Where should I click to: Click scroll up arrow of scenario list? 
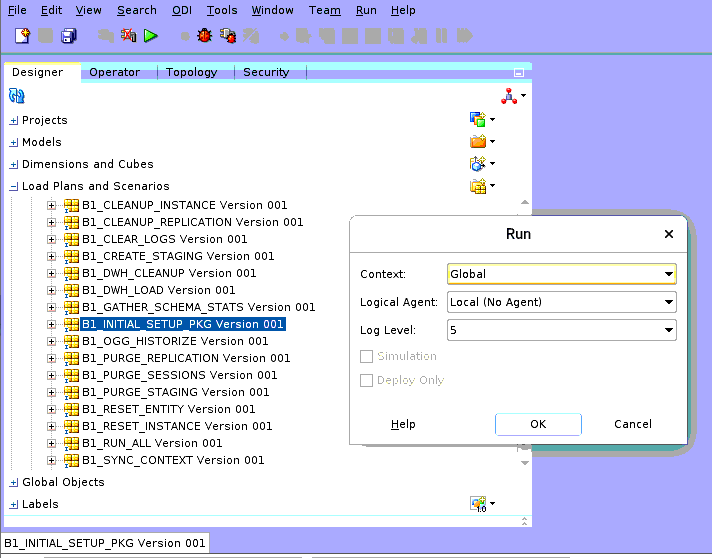coord(524,202)
